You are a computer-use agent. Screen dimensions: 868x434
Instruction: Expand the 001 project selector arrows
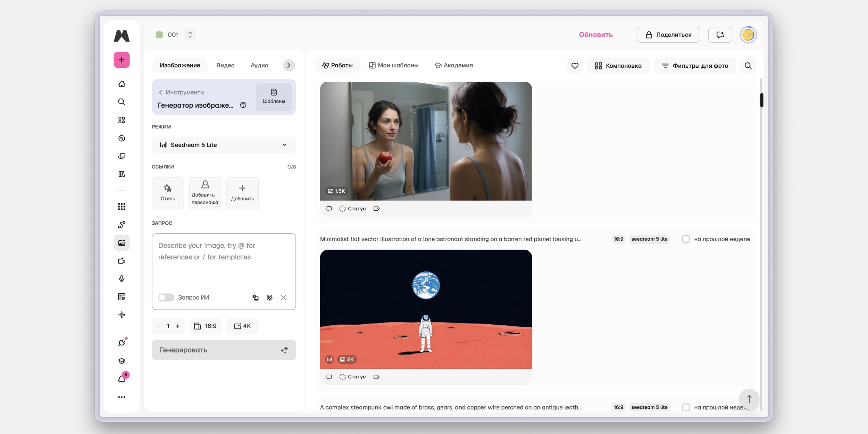[190, 35]
